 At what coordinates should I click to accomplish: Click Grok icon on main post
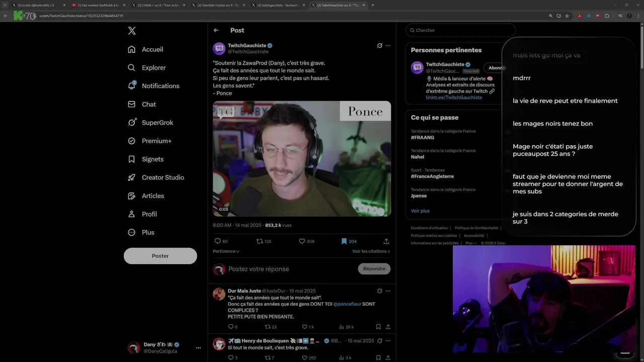[379, 45]
